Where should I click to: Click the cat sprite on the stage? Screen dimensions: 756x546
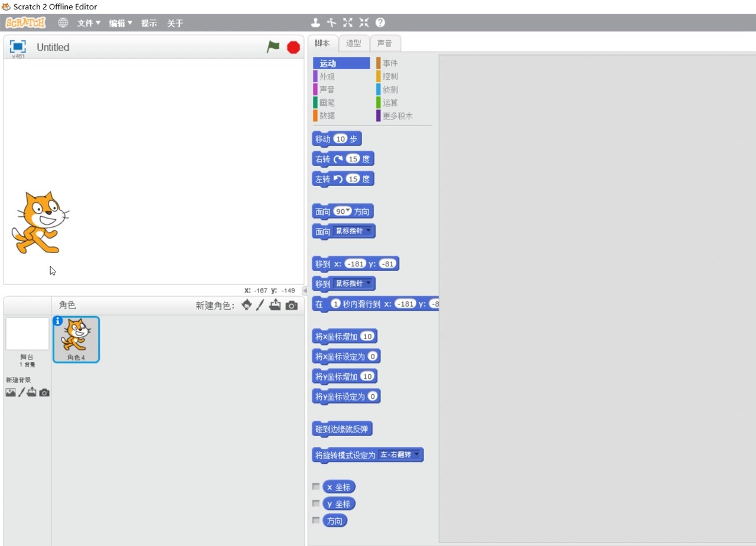(40, 222)
